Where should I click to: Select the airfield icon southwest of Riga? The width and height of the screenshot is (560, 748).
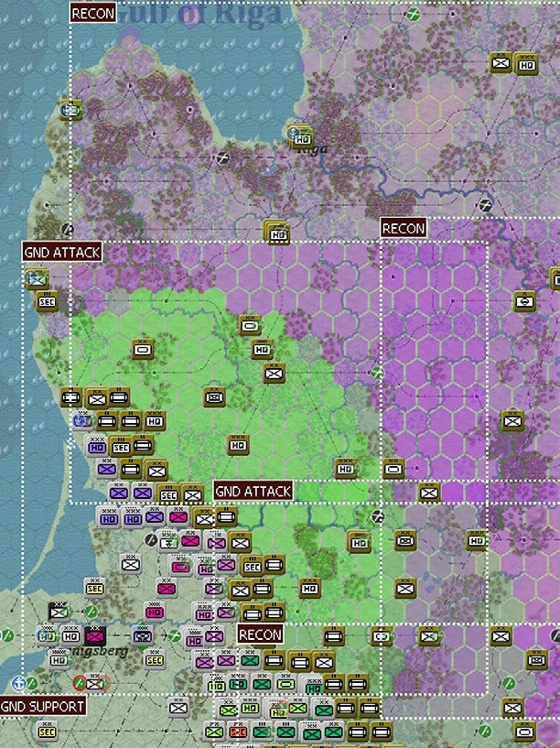(225, 158)
